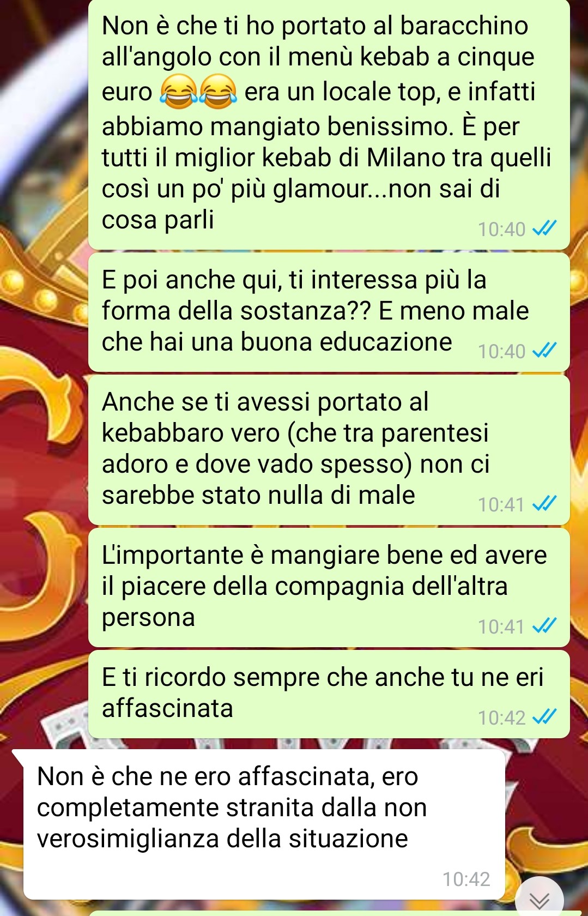Tap the chat wallpaper area left of sent bubbles
Viewport: 588px width, 916px height.
point(44,436)
